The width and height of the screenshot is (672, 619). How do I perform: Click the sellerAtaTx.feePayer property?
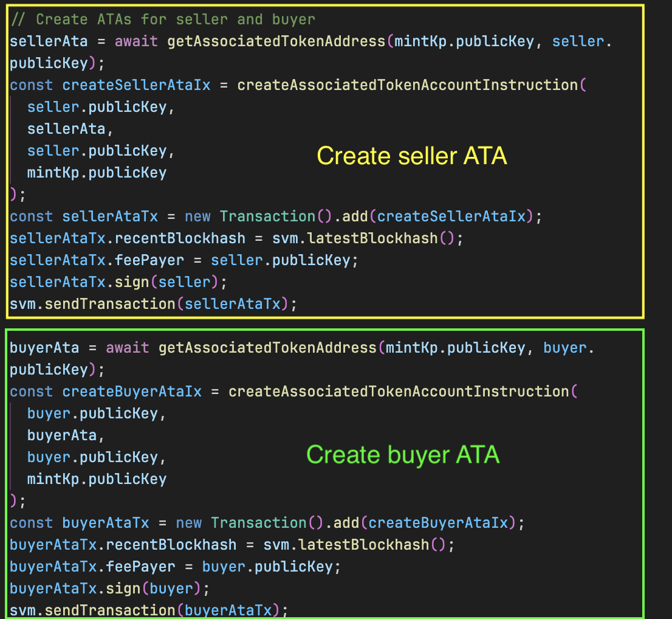click(x=97, y=260)
